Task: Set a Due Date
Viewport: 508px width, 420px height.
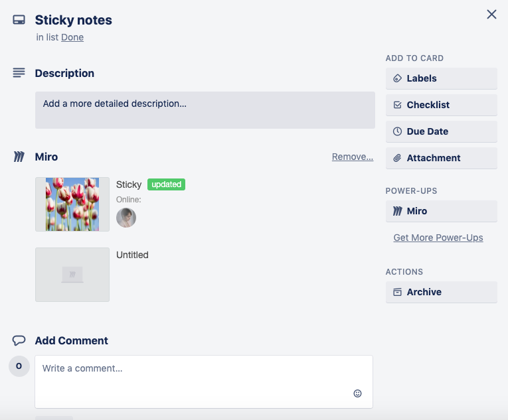Action: point(441,131)
